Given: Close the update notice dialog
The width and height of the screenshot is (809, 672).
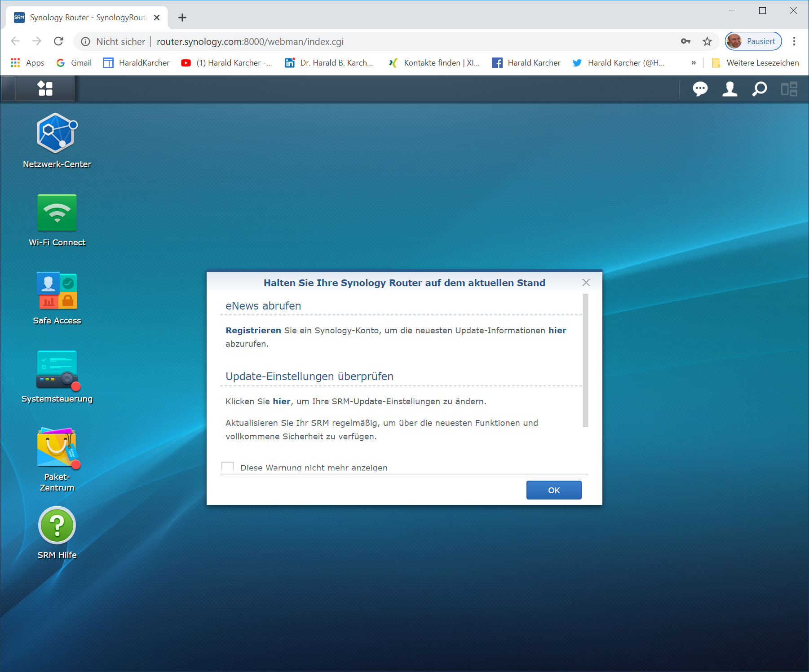Looking at the screenshot, I should [586, 283].
